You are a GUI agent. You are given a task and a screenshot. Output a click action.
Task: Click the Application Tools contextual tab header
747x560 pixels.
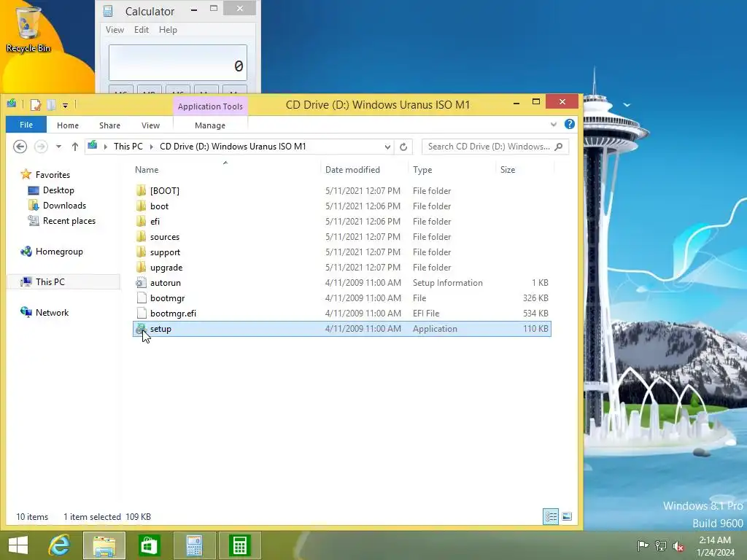(210, 106)
